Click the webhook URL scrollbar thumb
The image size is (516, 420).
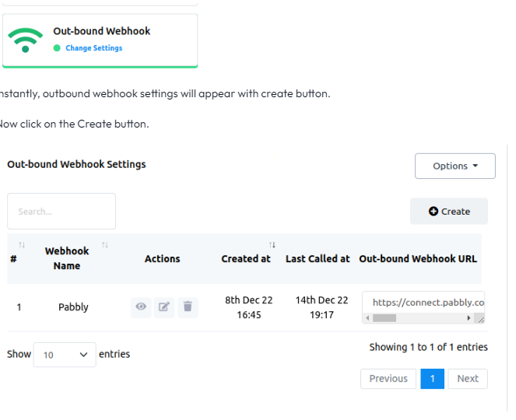[384, 318]
